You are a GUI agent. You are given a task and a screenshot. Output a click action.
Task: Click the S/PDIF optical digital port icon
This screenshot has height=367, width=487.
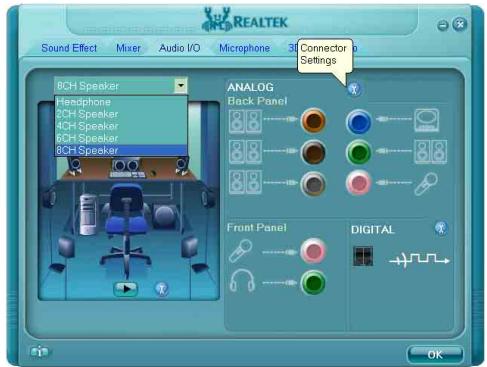363,256
